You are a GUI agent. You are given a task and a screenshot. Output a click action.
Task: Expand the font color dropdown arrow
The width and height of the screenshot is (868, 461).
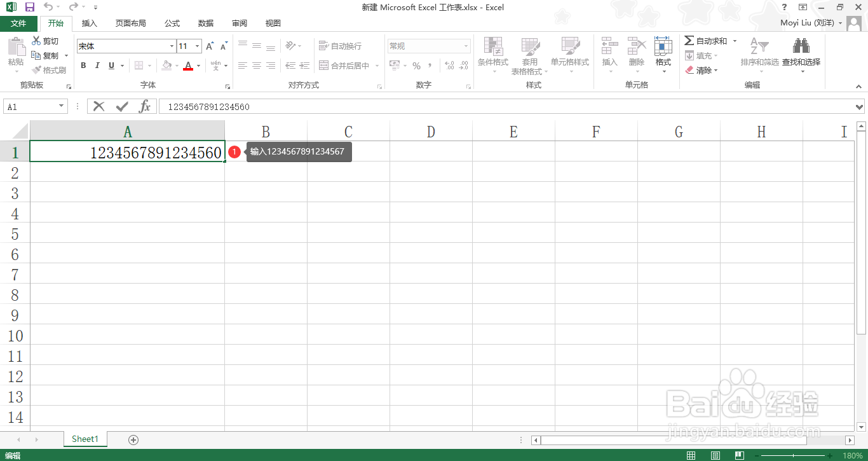tap(198, 65)
